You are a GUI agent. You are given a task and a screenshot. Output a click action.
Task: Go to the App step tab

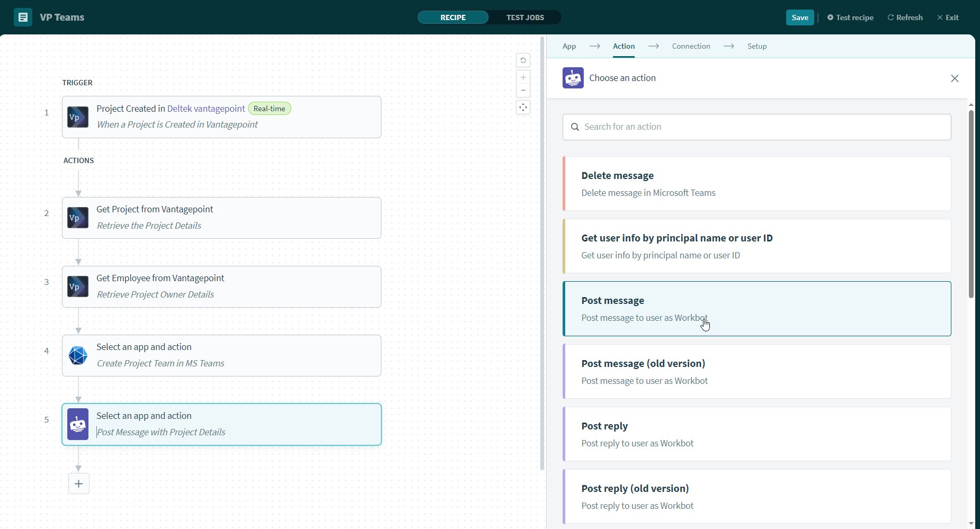[569, 46]
